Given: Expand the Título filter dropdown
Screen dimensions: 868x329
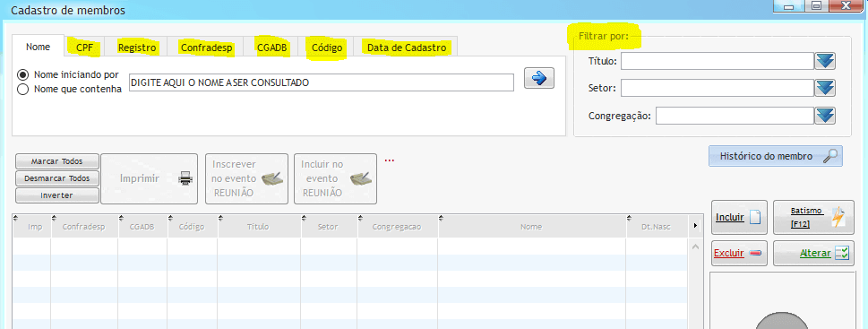Looking at the screenshot, I should coord(825,61).
